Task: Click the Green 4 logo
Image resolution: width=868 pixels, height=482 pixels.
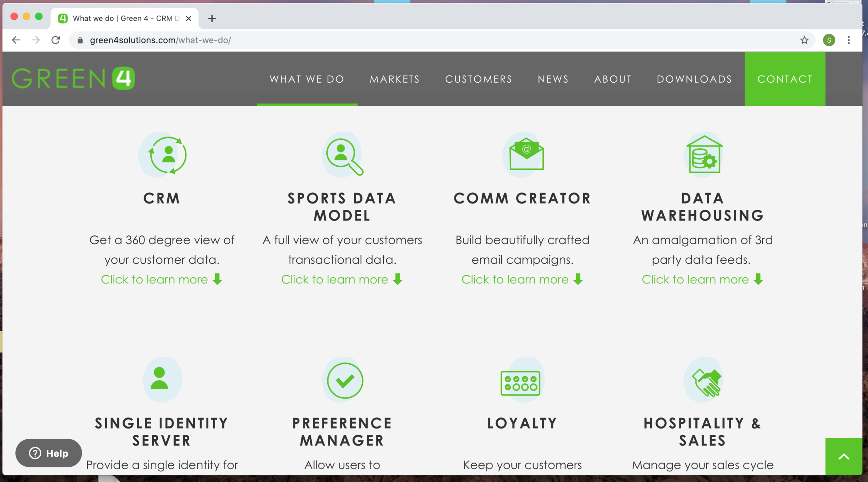Action: [73, 78]
